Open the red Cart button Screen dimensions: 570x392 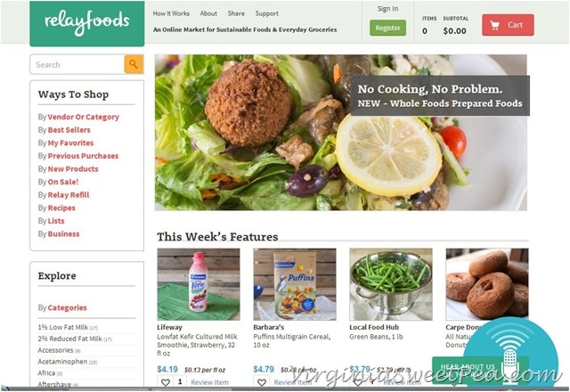coord(508,25)
